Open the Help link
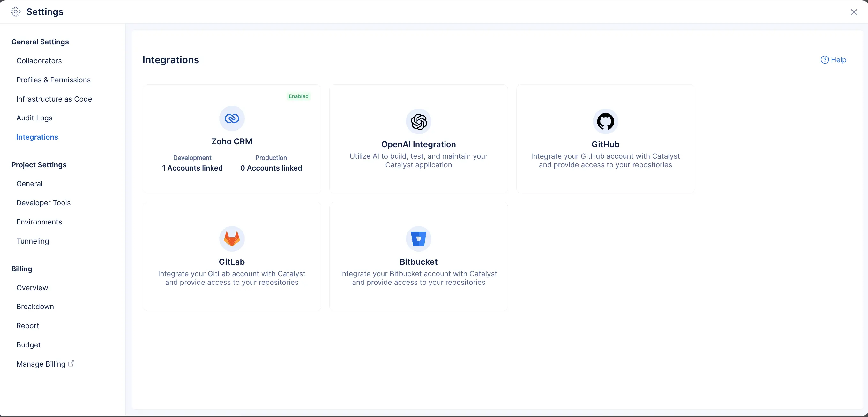The height and width of the screenshot is (417, 868). coord(834,60)
